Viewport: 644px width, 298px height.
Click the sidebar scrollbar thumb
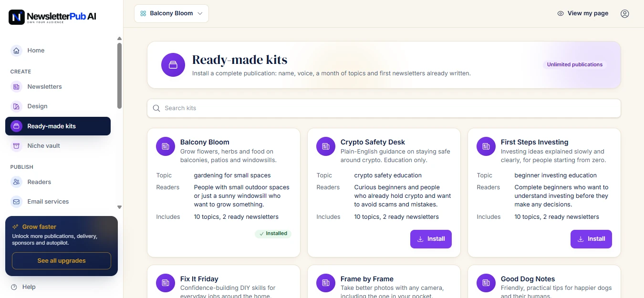point(119,75)
